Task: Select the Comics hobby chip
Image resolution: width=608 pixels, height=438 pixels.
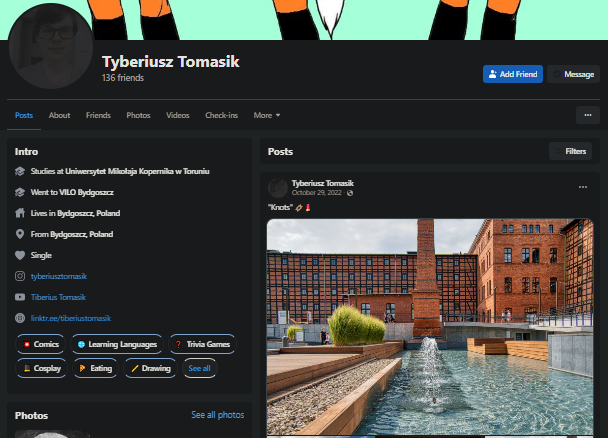Action: [40, 344]
